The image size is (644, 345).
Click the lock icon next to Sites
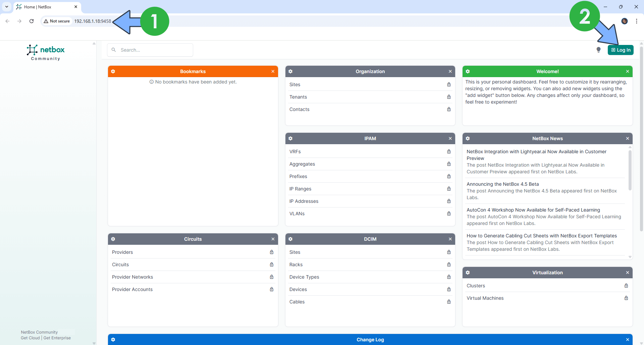449,84
